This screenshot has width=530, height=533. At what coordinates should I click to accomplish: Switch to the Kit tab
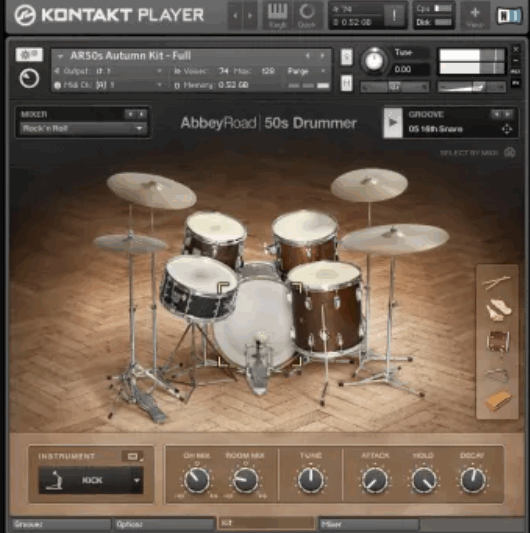coord(267,523)
